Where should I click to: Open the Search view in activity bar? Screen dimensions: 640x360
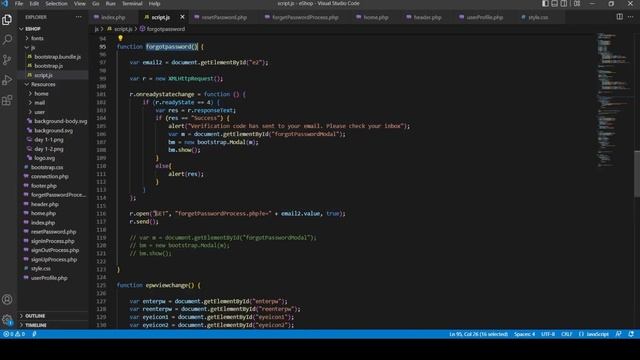tap(7, 40)
